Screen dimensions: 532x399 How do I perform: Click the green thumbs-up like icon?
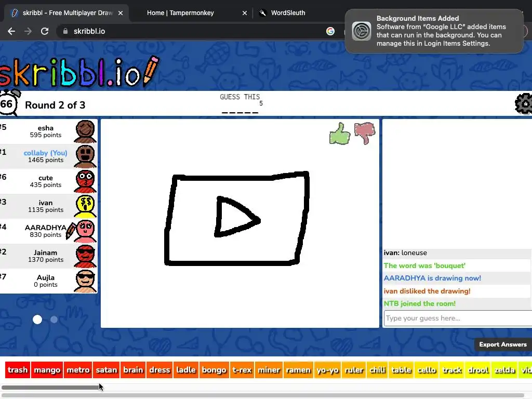click(340, 134)
